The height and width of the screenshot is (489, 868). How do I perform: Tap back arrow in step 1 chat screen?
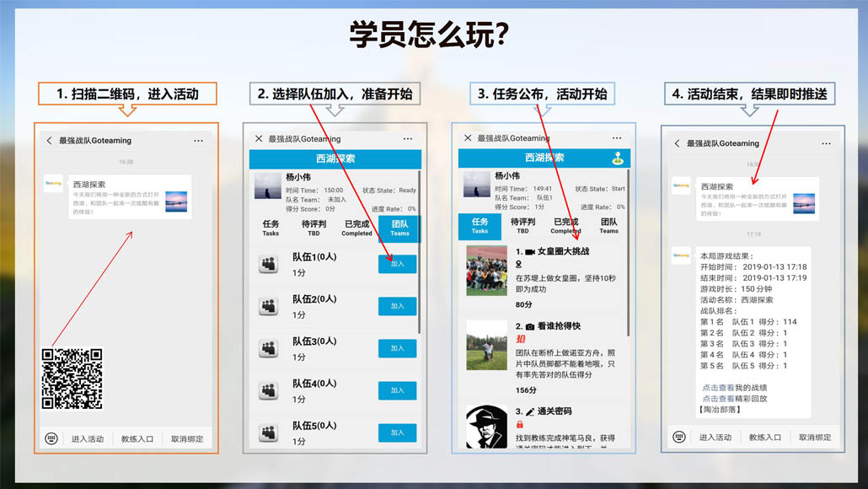coord(49,141)
